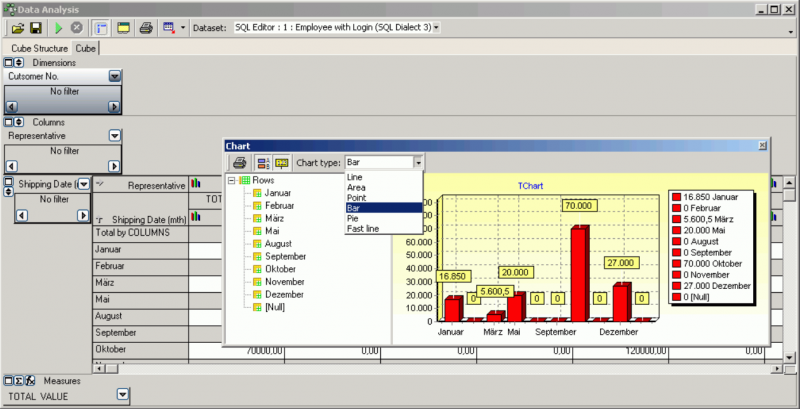Open the TOTAL VALUE measure dropdown

click(x=122, y=395)
